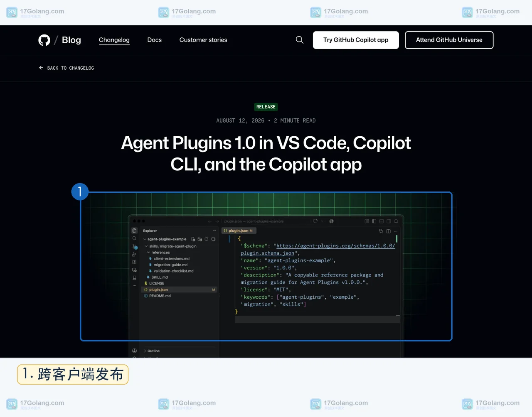Screen dimensions: 532x417
Task: Go back using VS Code title bar arrow
Action: point(210,221)
